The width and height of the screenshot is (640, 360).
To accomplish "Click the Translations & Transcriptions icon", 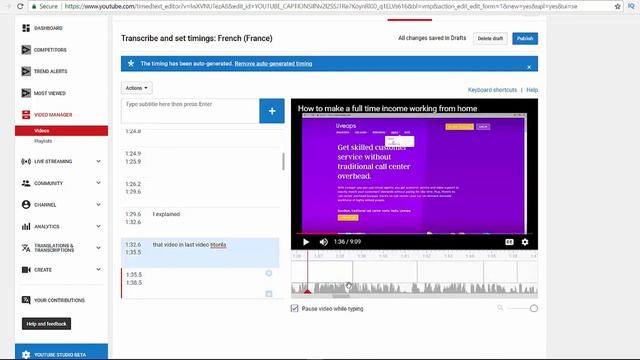I will tap(26, 248).
